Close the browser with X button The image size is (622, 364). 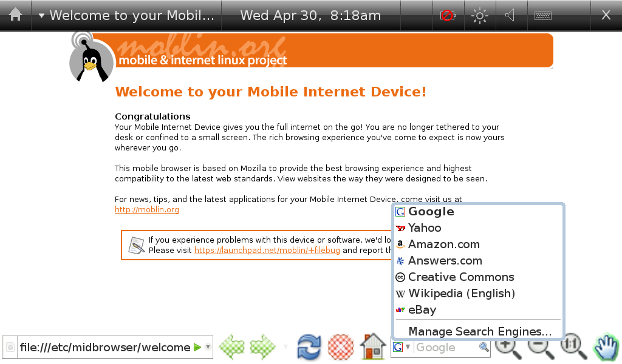coord(606,15)
